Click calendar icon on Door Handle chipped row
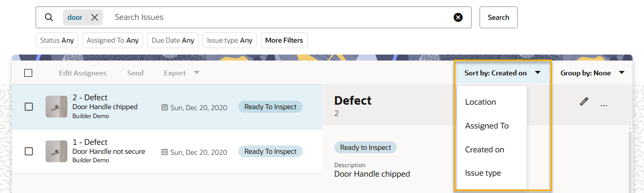The height and width of the screenshot is (193, 644). point(165,107)
